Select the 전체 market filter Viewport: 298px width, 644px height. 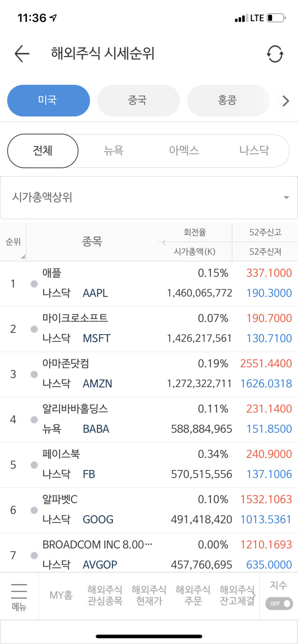click(43, 151)
